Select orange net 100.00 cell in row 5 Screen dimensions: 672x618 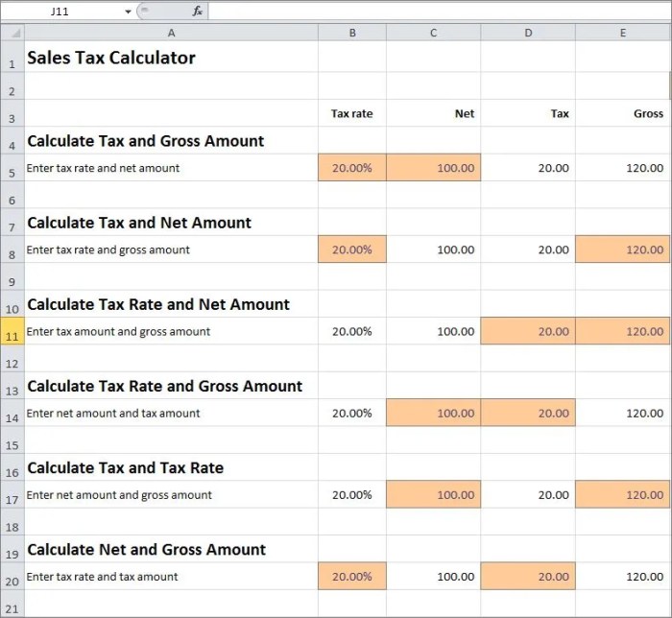(433, 168)
